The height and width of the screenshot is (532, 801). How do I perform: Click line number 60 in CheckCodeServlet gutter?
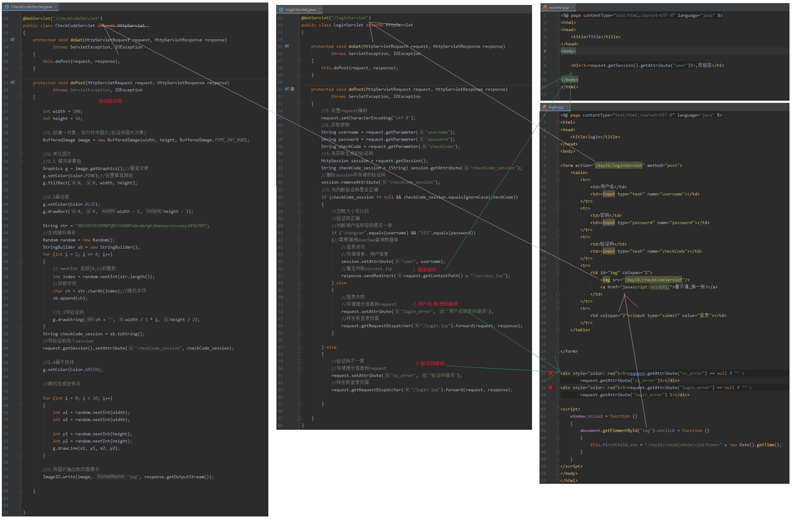tap(6, 348)
